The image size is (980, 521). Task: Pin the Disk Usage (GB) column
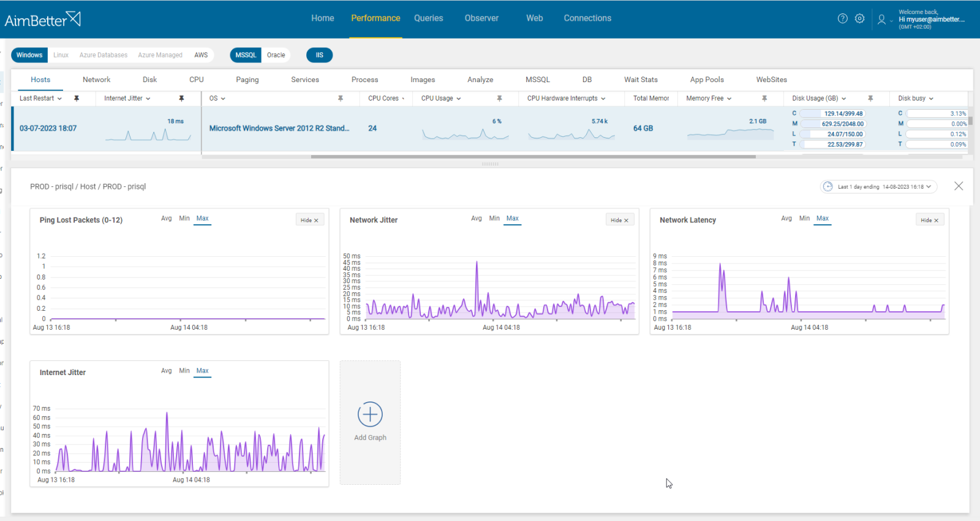click(x=870, y=98)
